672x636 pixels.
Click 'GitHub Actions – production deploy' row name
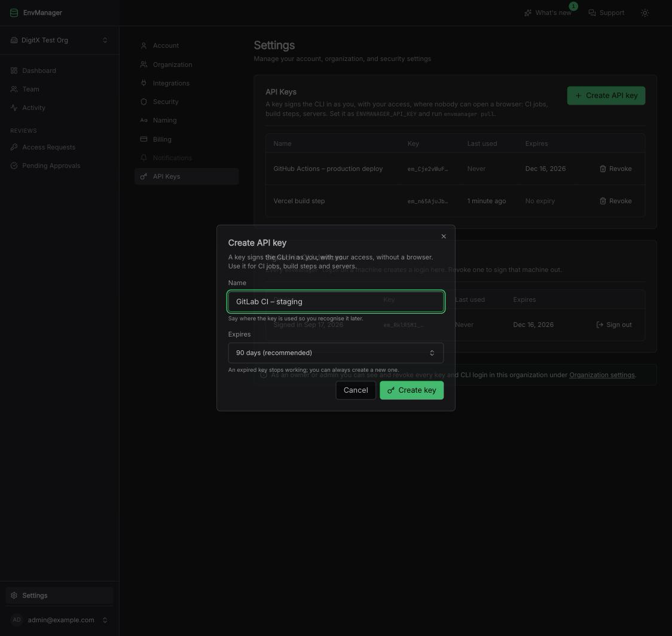click(x=328, y=169)
